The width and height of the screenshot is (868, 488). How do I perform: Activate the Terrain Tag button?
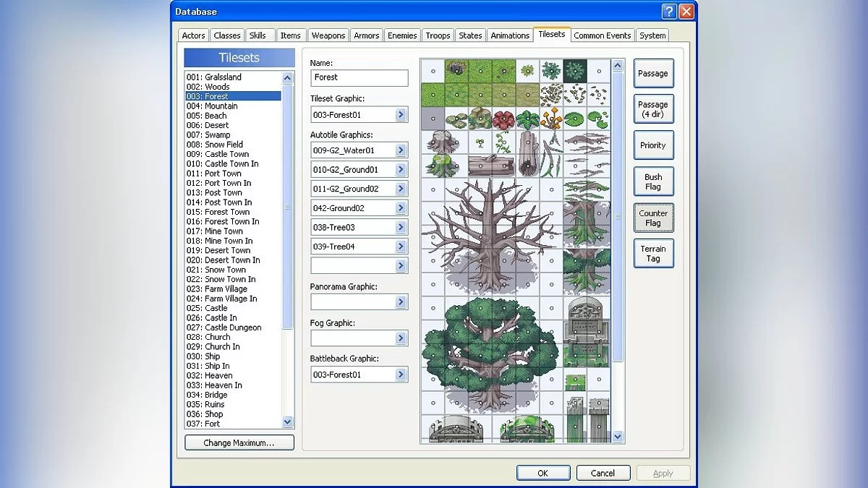tap(653, 254)
